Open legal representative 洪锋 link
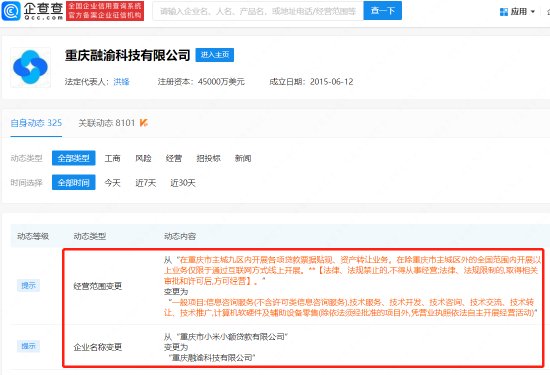Screen dimensions: 550x375 click(x=121, y=82)
